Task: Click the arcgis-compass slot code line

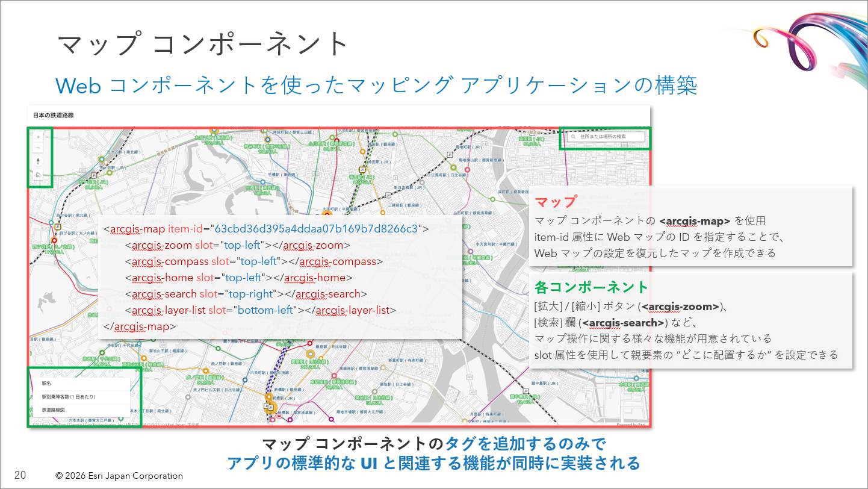Action: (254, 261)
